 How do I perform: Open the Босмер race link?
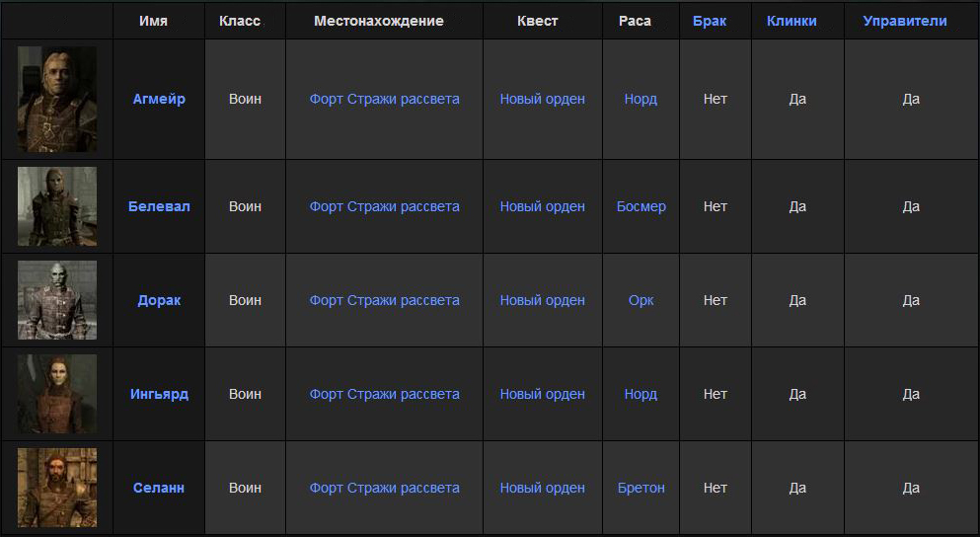point(641,206)
